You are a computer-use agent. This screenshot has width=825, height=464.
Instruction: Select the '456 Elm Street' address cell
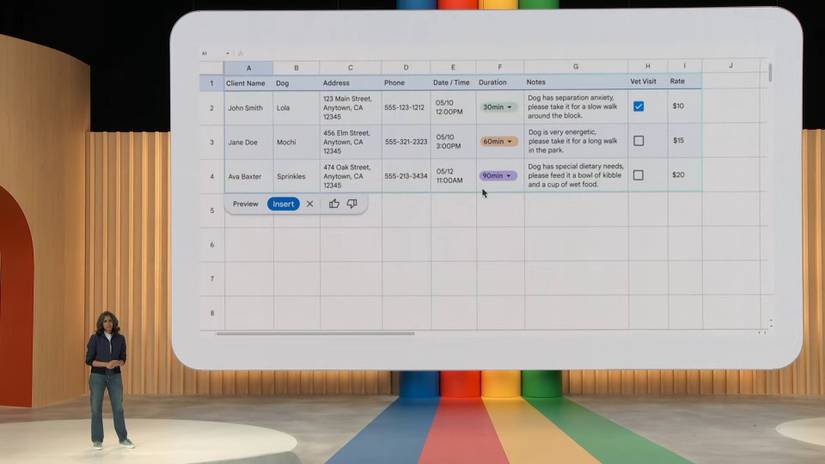point(350,142)
